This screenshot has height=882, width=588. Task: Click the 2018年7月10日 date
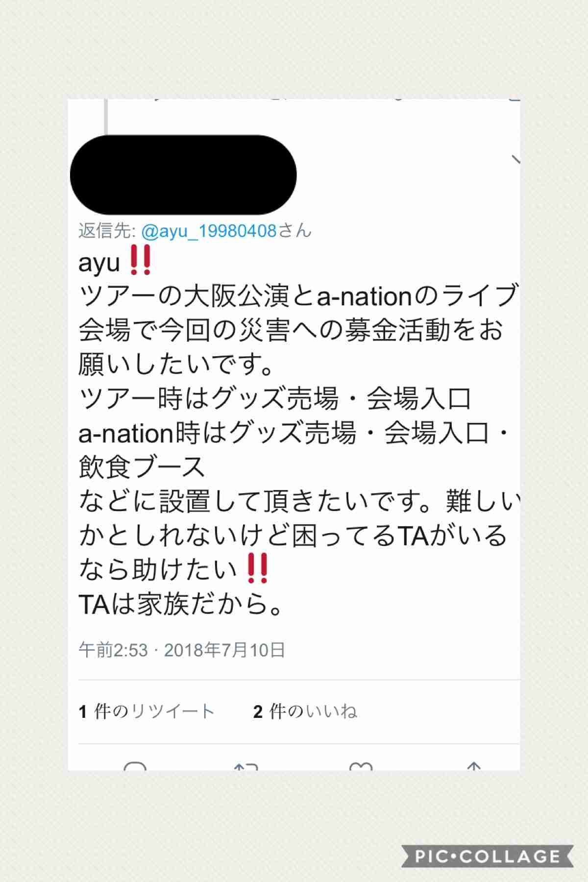tap(224, 650)
